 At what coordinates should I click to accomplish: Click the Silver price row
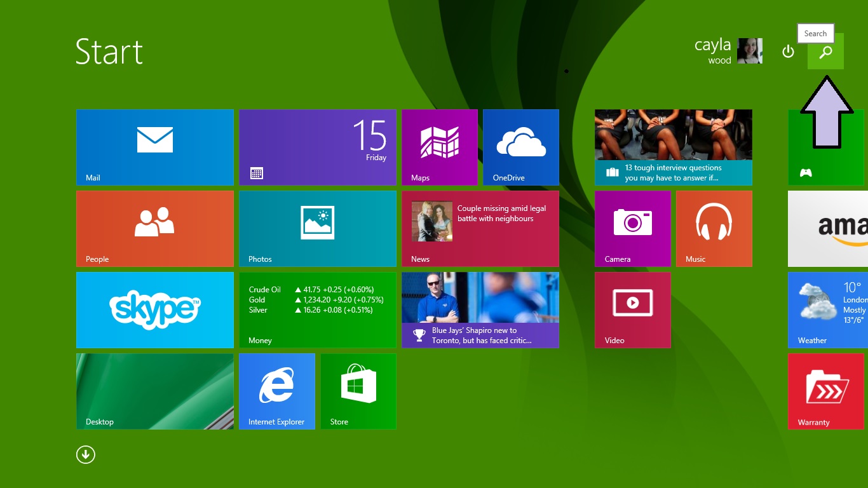[311, 310]
